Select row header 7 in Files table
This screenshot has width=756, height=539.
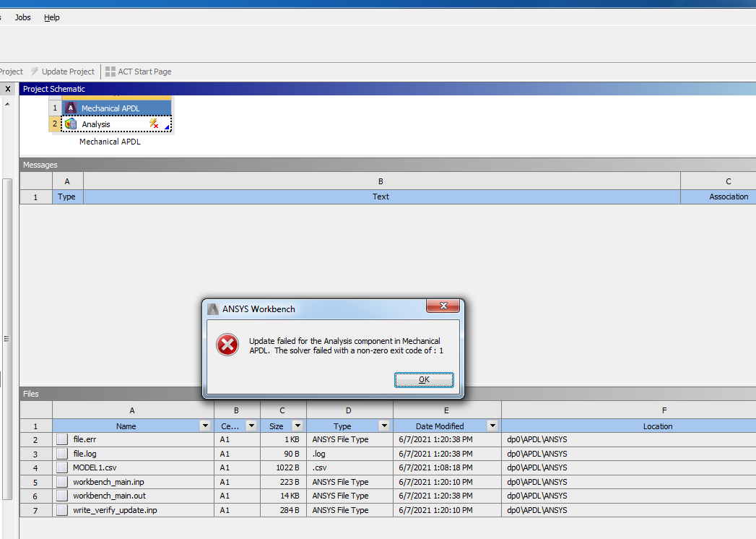coord(35,510)
